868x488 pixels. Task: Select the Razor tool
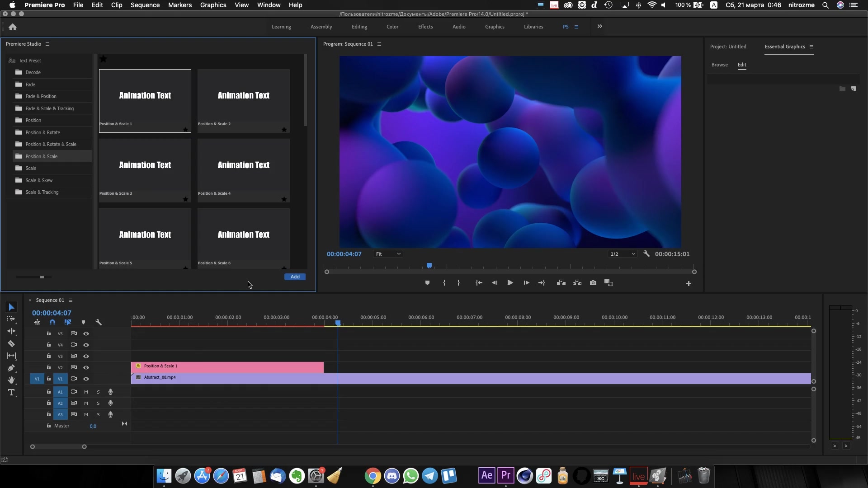tap(11, 343)
